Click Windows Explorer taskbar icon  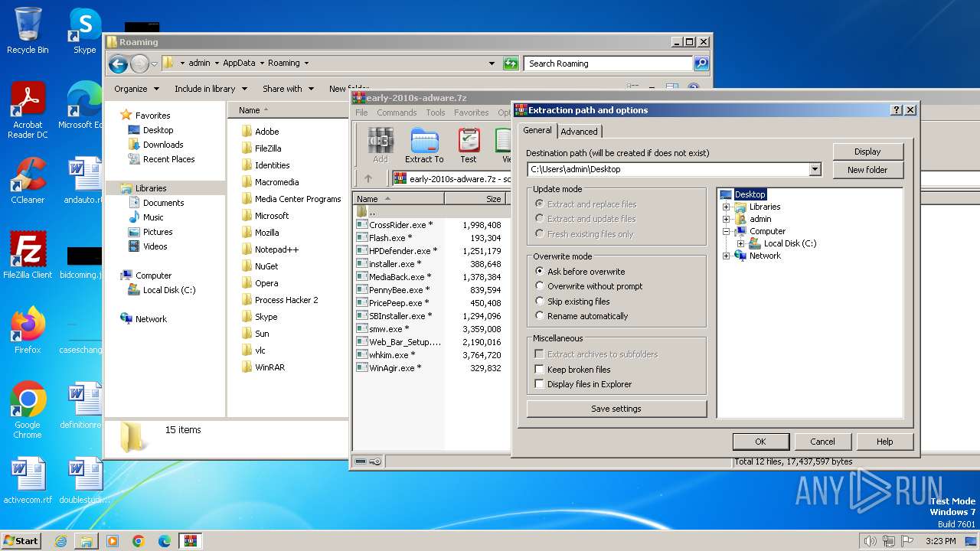(x=87, y=541)
